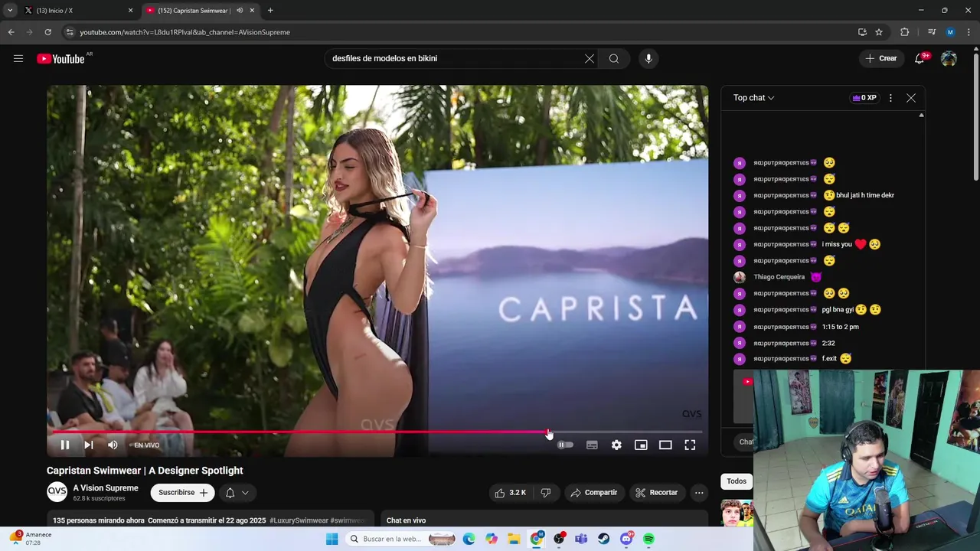Image resolution: width=980 pixels, height=551 pixels.
Task: Open File Explorer from the taskbar
Action: coord(514,539)
